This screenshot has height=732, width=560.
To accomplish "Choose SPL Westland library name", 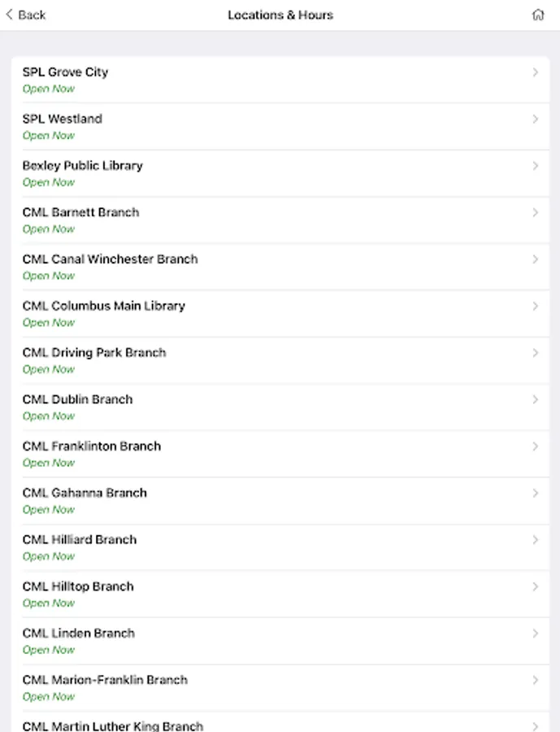I will (x=62, y=119).
